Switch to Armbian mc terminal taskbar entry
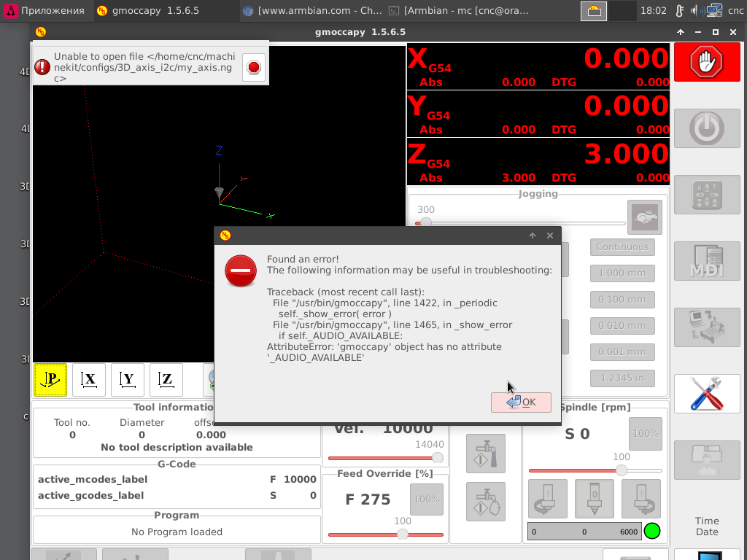The height and width of the screenshot is (560, 747). (460, 10)
